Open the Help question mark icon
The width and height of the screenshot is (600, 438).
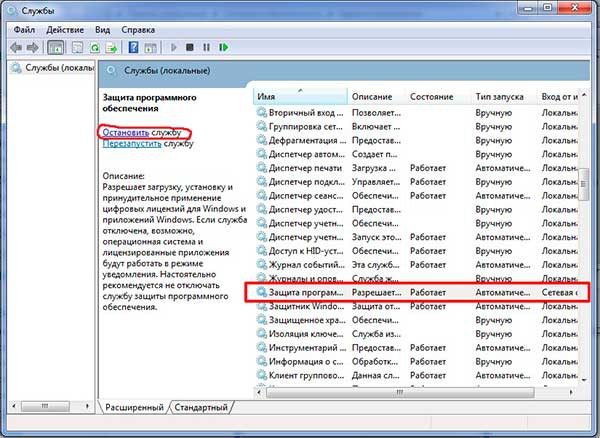click(133, 47)
